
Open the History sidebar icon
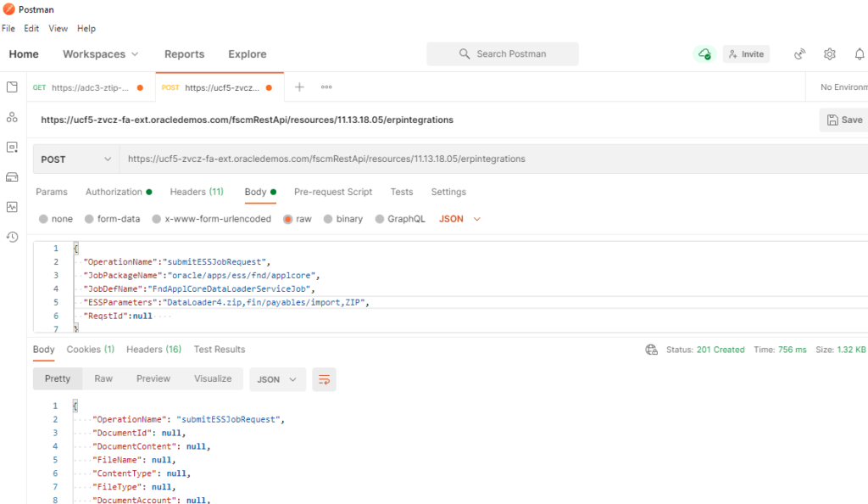point(12,237)
